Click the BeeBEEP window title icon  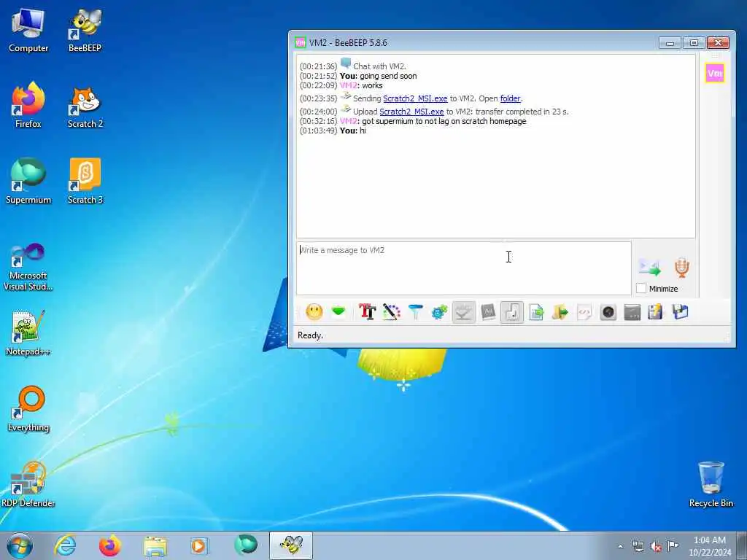(300, 42)
